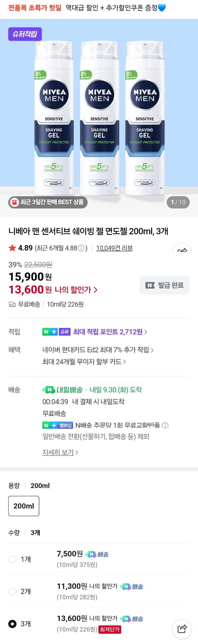Choose the 200ml volume option
Viewport: 198px width, 644px height.
tap(24, 506)
